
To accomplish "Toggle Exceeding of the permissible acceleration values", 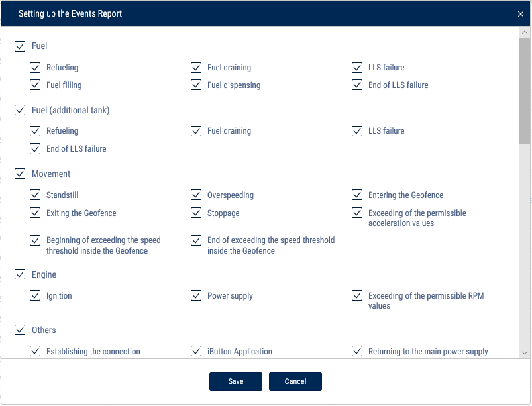I will pos(357,213).
